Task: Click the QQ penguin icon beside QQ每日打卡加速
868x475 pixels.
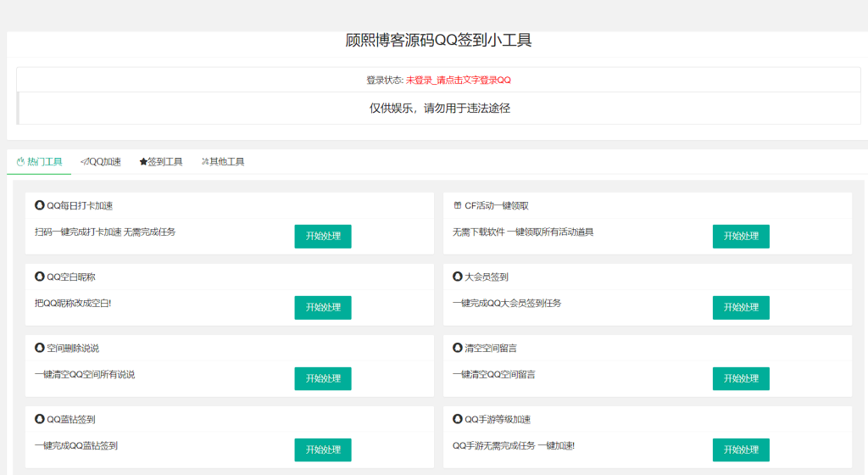Action: point(39,205)
